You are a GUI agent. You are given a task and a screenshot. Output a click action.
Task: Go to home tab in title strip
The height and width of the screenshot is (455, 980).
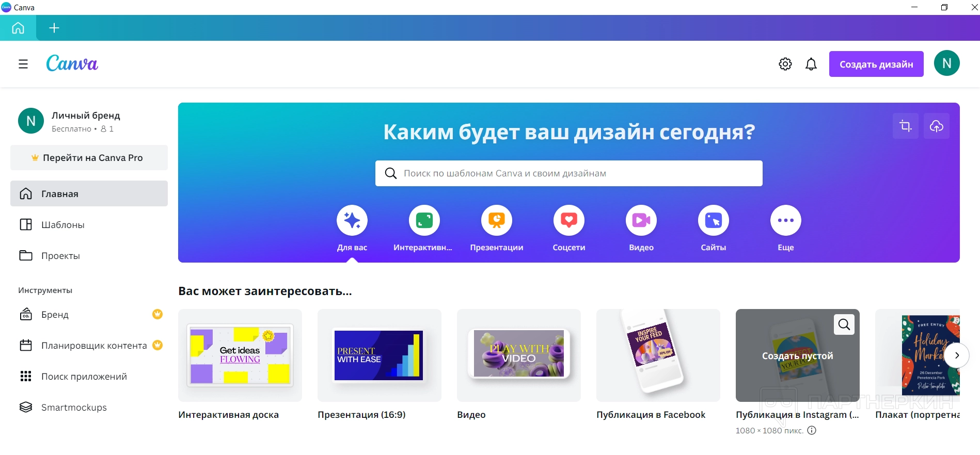pyautogui.click(x=18, y=28)
